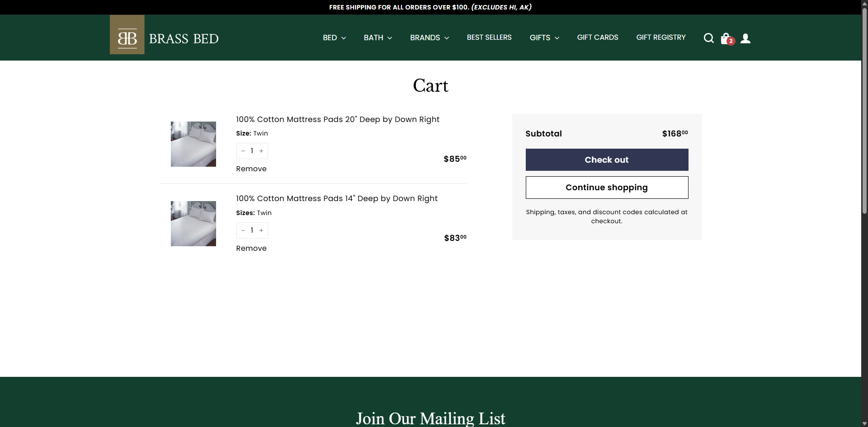Click the Check out button
This screenshot has width=868, height=427.
pyautogui.click(x=607, y=160)
